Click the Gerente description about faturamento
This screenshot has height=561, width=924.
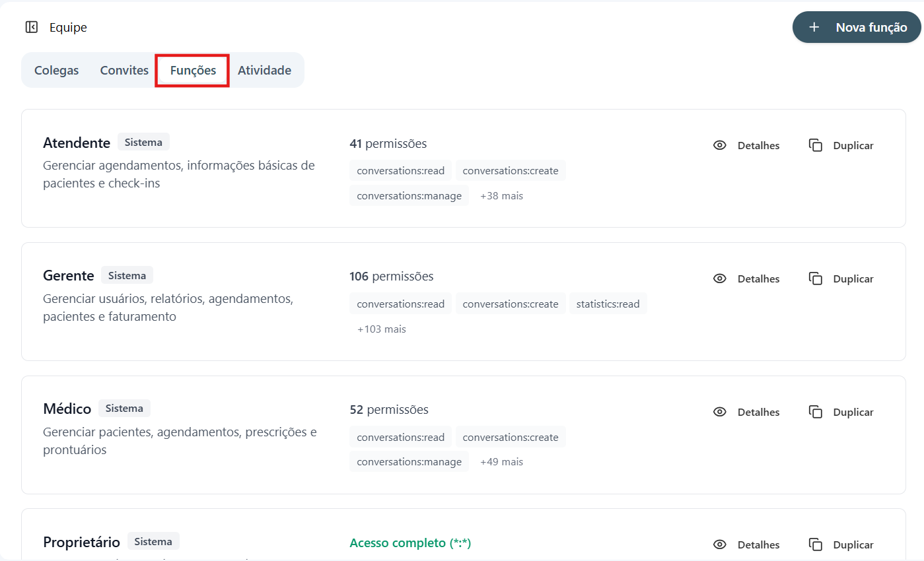click(x=168, y=308)
